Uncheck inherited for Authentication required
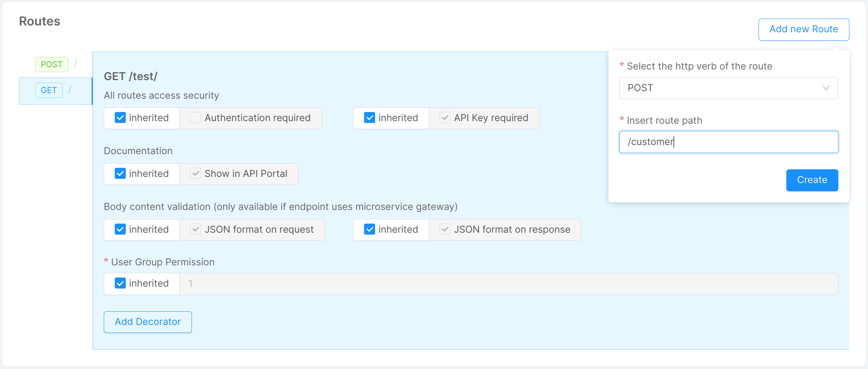This screenshot has width=868, height=369. (120, 118)
